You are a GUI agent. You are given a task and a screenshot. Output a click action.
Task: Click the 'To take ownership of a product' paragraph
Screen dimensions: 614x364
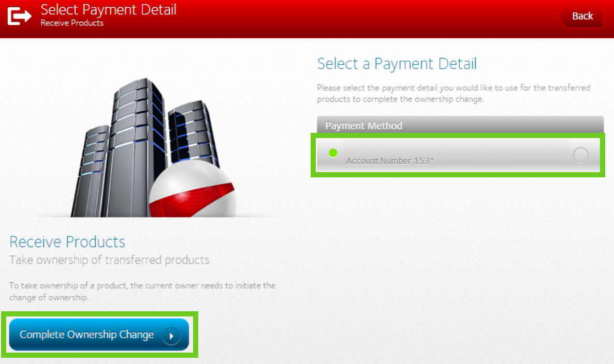[x=142, y=291]
